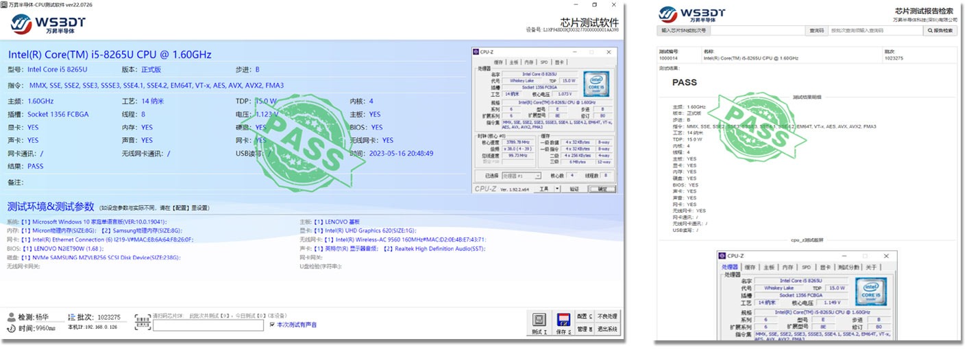Click the Intel(R) UHD Graphics 620 entry
This screenshot has width=980, height=350.
coord(365,231)
